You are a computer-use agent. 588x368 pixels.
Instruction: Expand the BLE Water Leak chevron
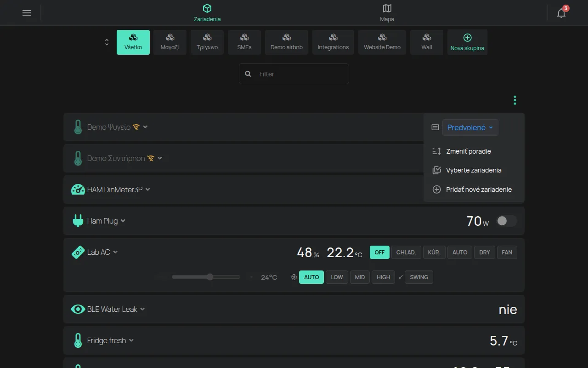tap(142, 309)
